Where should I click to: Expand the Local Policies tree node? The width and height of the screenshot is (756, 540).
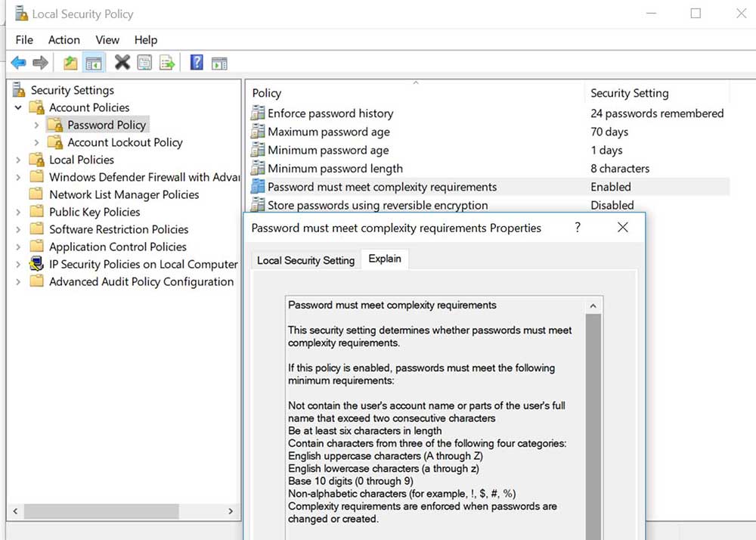18,160
